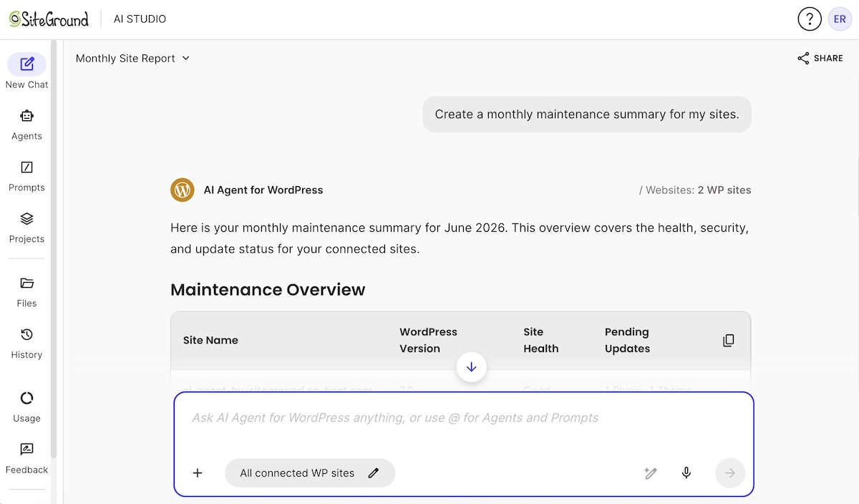The image size is (859, 504).
Task: Open the Feedback sidebar section
Action: pos(26,458)
